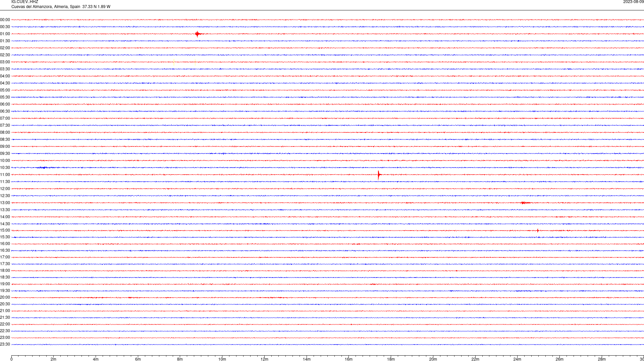644x362 pixels.
Task: Click the 13:30 time row label
Action: tap(5, 210)
